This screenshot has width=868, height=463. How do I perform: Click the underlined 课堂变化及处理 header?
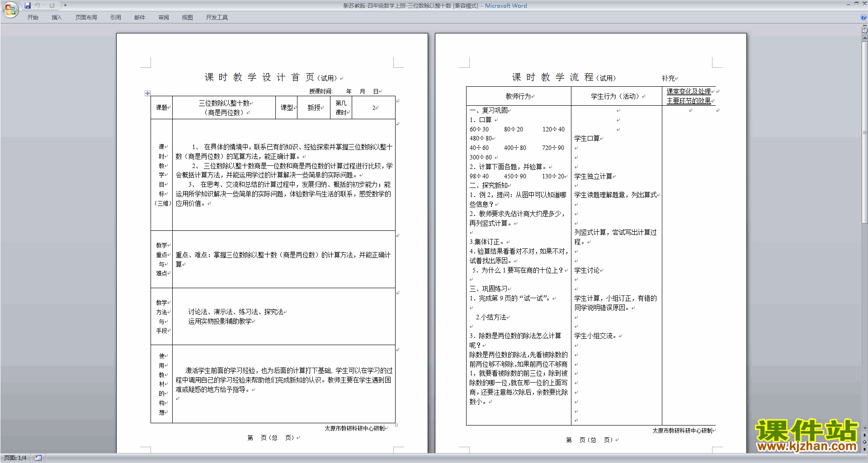coord(689,91)
